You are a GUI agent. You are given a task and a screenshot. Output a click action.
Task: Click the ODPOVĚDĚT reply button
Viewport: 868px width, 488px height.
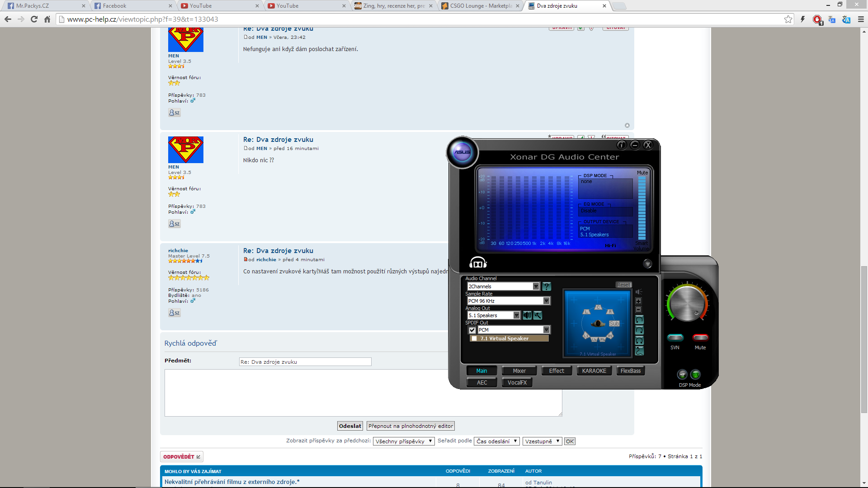182,457
